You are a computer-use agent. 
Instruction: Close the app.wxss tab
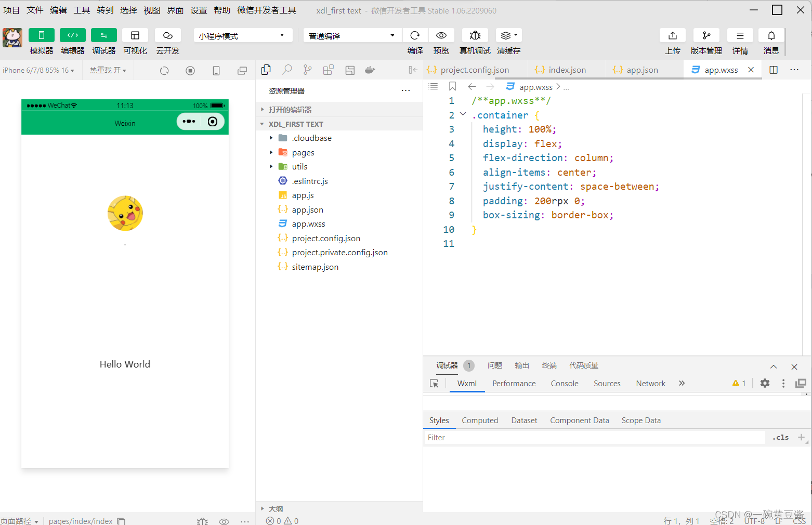coord(751,70)
